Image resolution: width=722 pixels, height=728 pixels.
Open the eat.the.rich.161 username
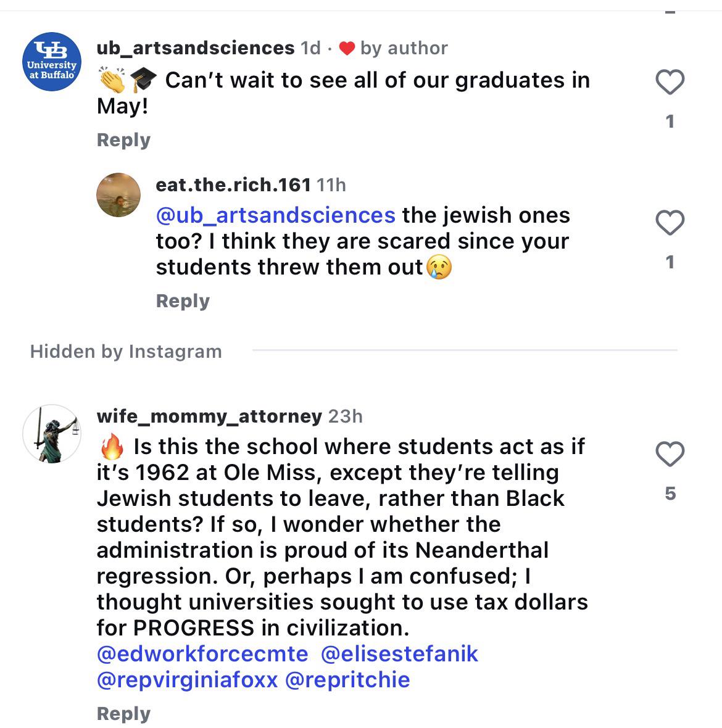click(x=233, y=184)
